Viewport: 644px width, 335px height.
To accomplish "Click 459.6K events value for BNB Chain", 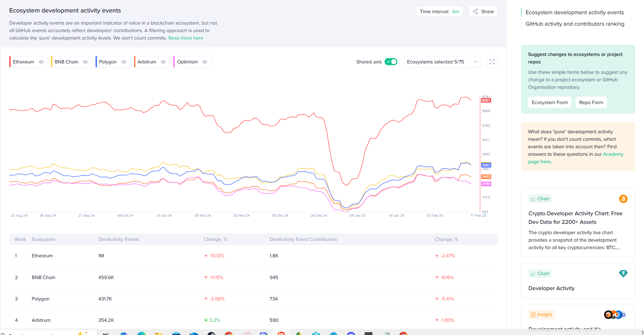I will pyautogui.click(x=106, y=278).
